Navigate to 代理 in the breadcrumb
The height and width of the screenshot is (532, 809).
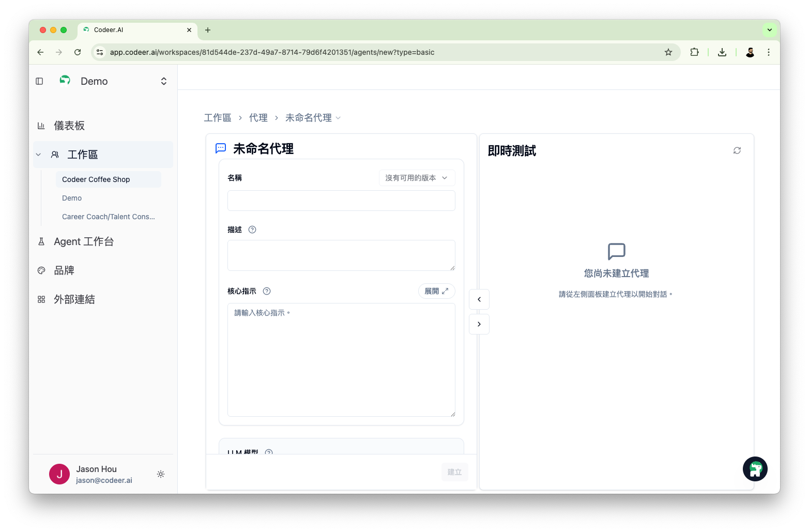click(x=258, y=117)
